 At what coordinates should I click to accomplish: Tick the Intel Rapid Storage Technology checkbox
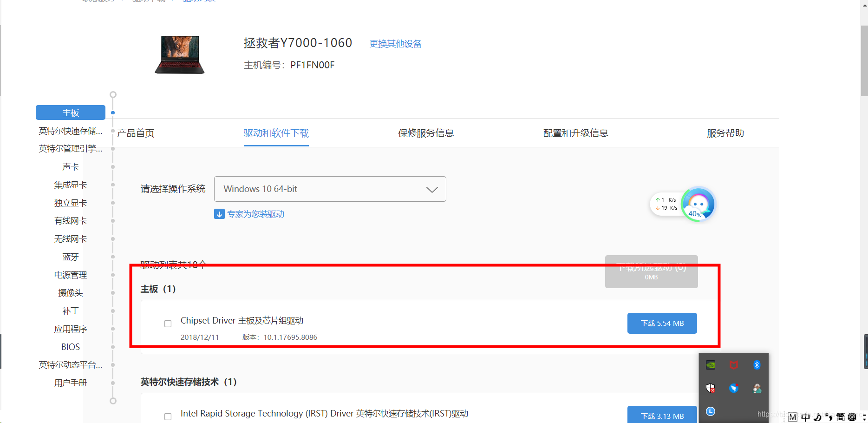tap(168, 416)
